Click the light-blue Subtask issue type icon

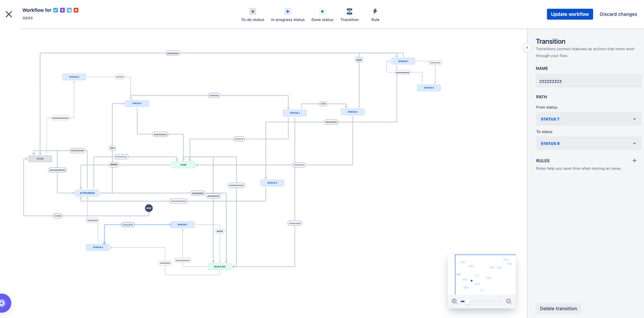(x=69, y=10)
